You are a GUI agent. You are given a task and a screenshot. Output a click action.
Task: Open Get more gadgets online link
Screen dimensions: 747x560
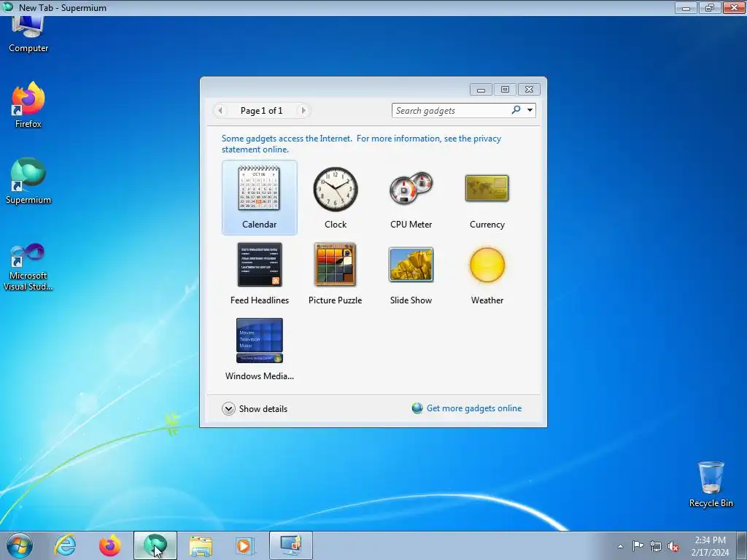[468, 408]
